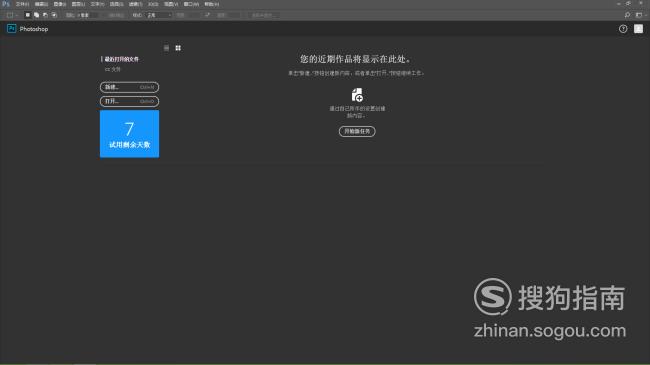Viewport: 650px width, 365px height.
Task: Select the CC 文件 section
Action: [x=113, y=70]
